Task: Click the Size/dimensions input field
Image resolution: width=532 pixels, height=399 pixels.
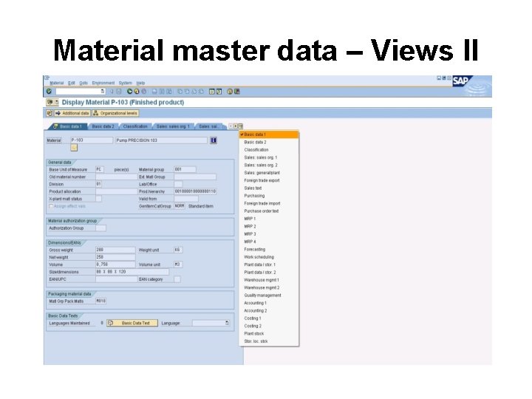Action: 132,272
